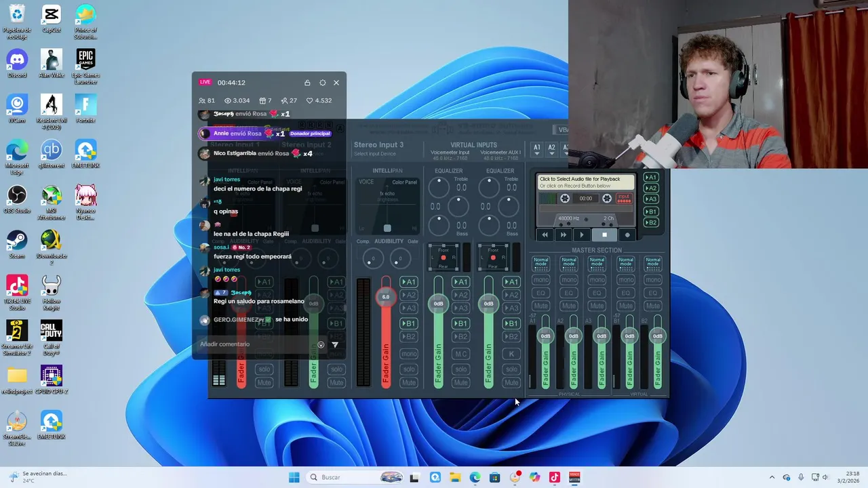This screenshot has height=488, width=868.
Task: Select MSI Afterburner desktop icon
Action: click(x=51, y=203)
